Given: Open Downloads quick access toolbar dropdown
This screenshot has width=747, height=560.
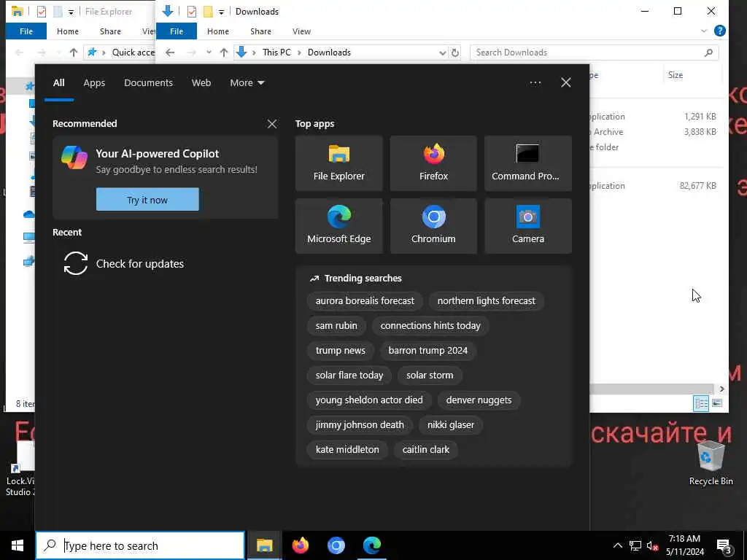Looking at the screenshot, I should [x=221, y=12].
